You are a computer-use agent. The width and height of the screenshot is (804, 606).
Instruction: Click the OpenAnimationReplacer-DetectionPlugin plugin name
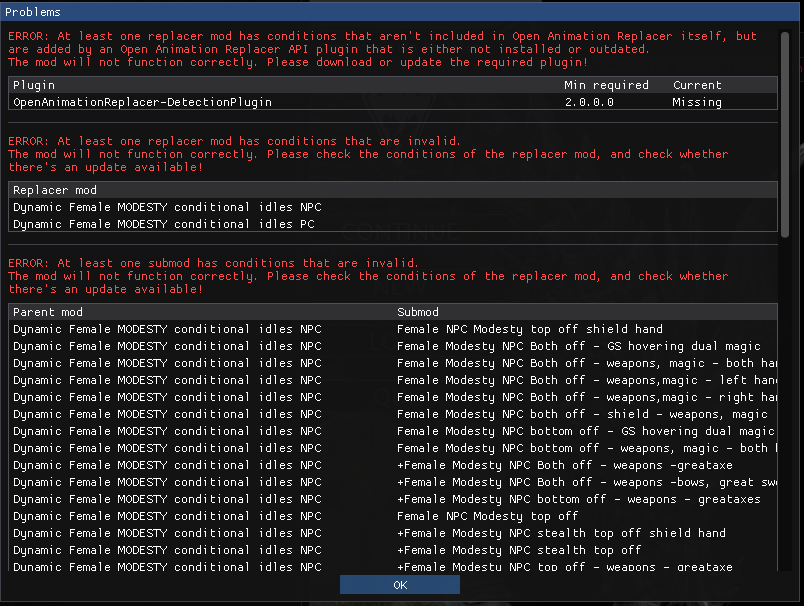click(143, 102)
